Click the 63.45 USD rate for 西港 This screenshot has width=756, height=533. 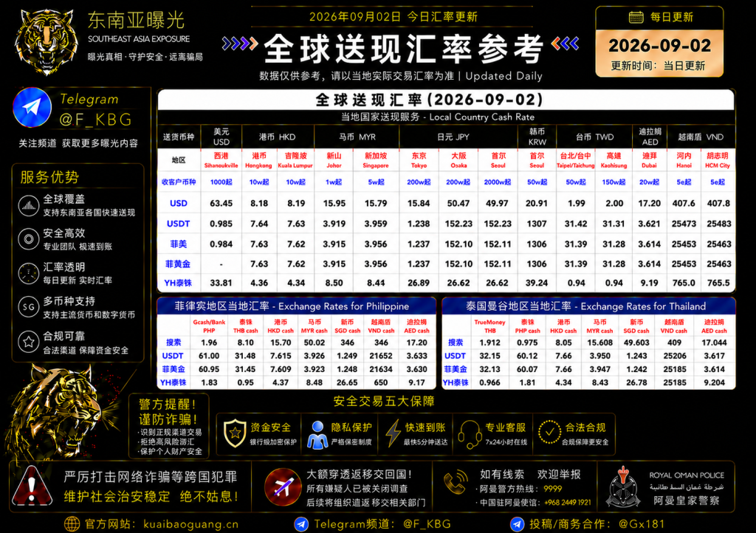[x=221, y=203]
